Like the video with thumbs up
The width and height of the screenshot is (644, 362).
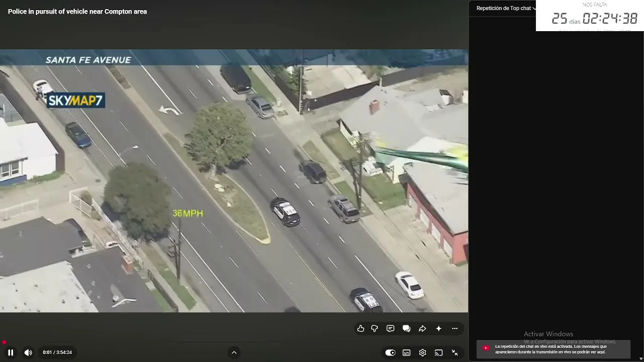[361, 328]
